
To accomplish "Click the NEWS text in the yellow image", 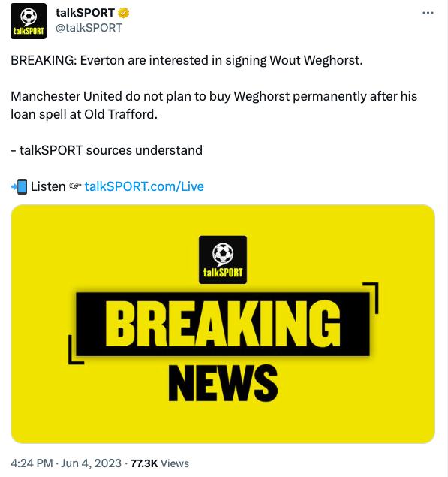I will click(223, 383).
